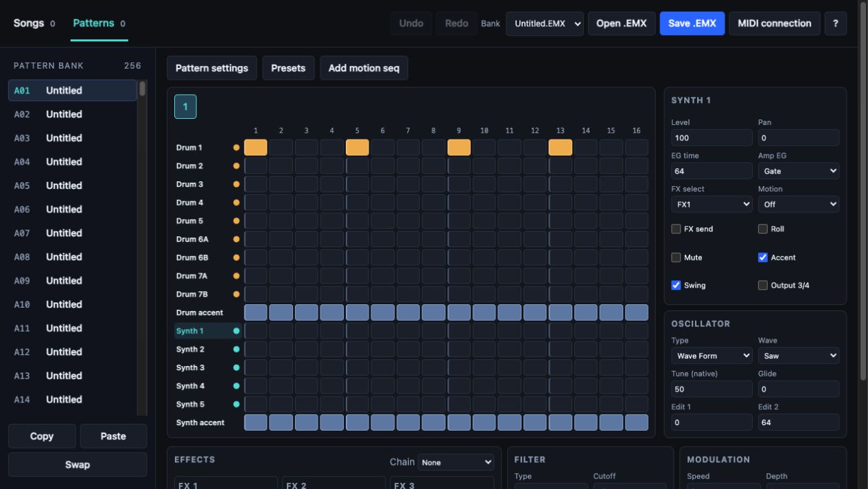Screen dimensions: 868x489
Task: Click the orange dot next to Drum 3
Action: pos(237,184)
